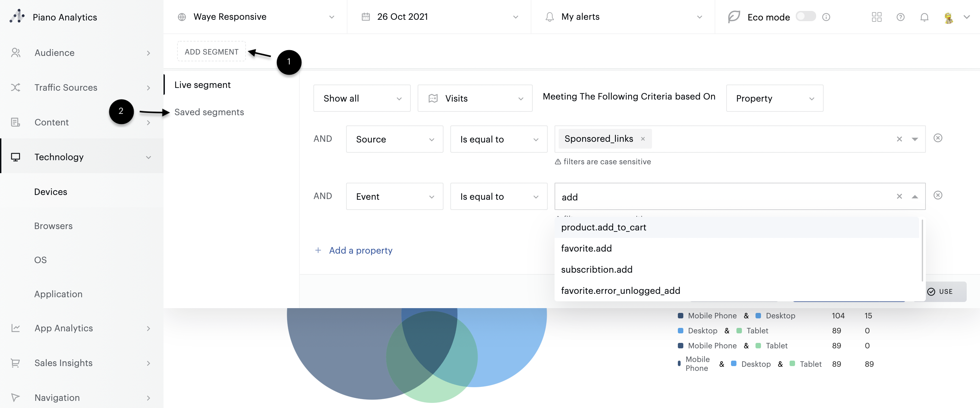Switch to Saved segments tab
Viewport: 980px width, 408px height.
pos(209,112)
